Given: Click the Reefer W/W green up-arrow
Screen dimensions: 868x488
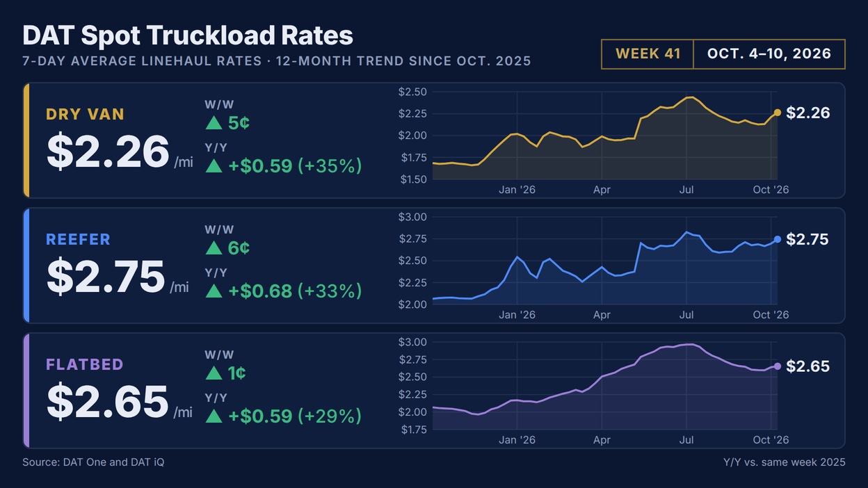Looking at the screenshot, I should (x=214, y=248).
